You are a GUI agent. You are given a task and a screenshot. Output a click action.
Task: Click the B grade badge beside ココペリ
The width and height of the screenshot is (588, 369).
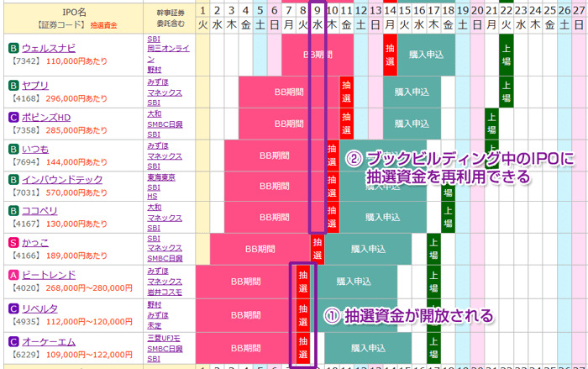pyautogui.click(x=13, y=211)
